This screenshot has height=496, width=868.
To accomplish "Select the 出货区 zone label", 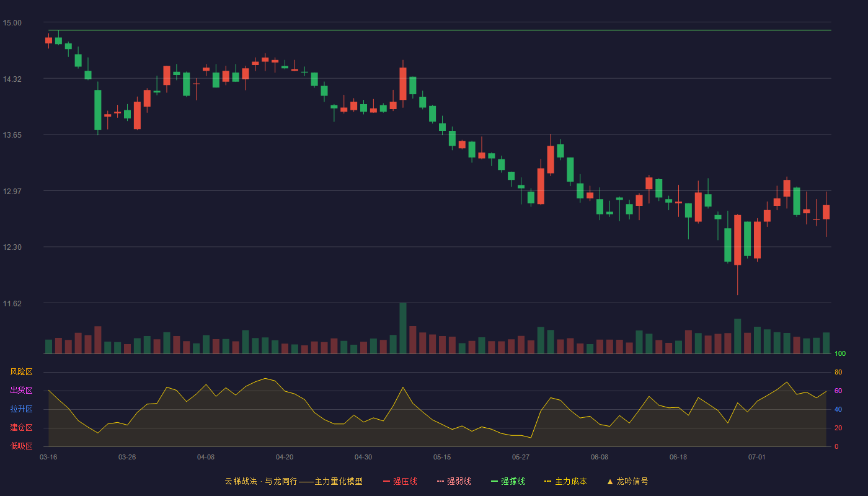I will point(21,391).
